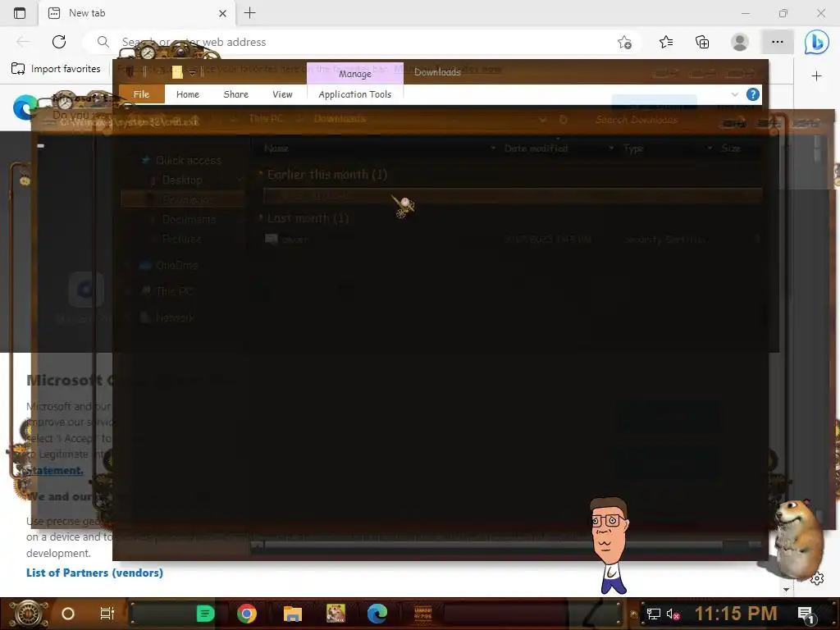Image resolution: width=840 pixels, height=630 pixels.
Task: Open the Date modified filter dropdown
Action: (611, 148)
